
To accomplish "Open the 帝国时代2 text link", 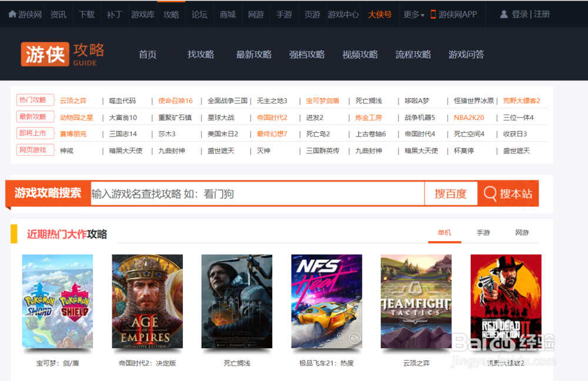I will coord(272,118).
